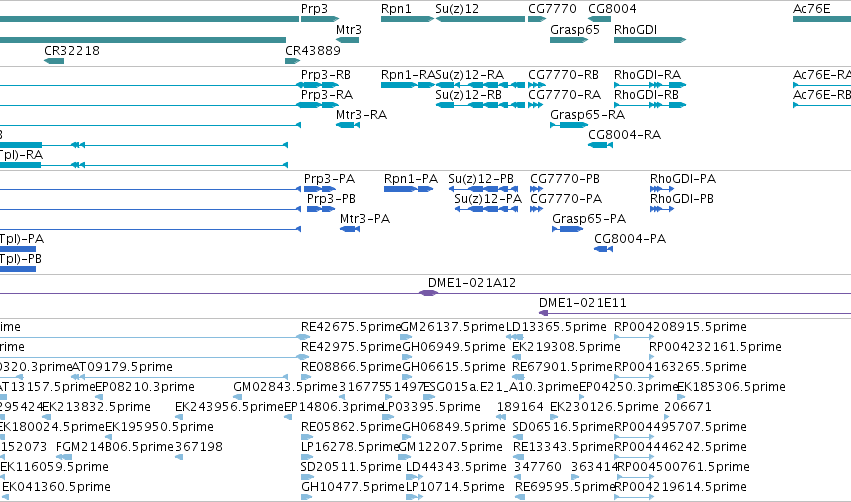This screenshot has height=502, width=851.
Task: Click the purple DME1-021A12 feature glyph
Action: (428, 294)
